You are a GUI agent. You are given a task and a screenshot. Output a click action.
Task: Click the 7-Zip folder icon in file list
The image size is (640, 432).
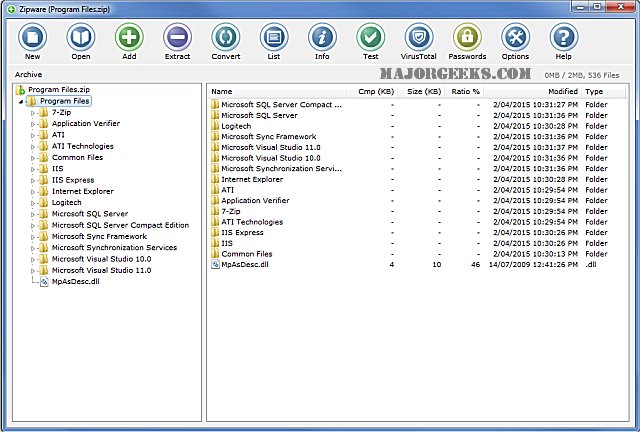click(215, 211)
